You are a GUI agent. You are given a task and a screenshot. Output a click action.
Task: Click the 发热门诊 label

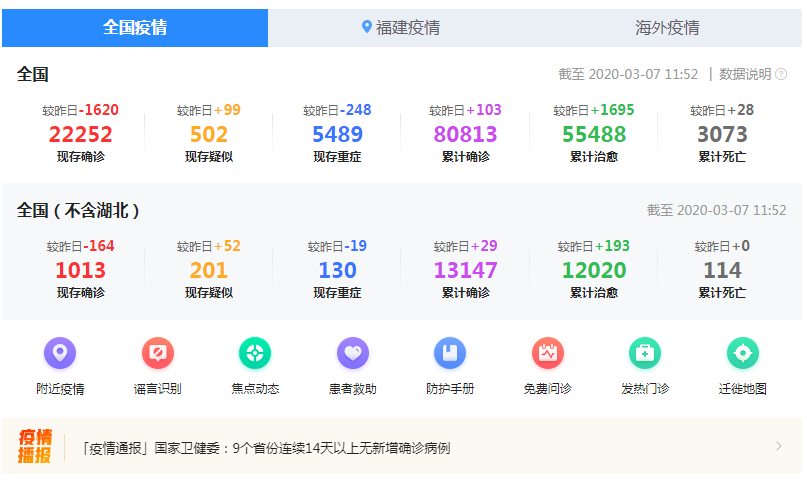point(645,389)
